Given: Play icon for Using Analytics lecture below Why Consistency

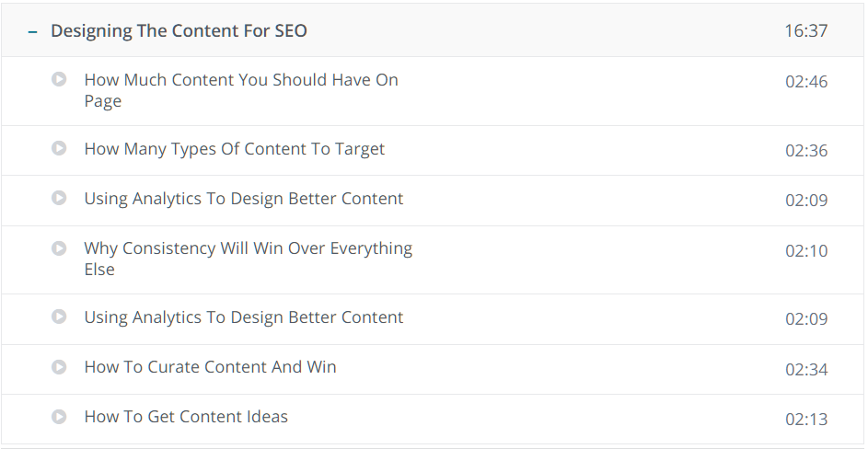Looking at the screenshot, I should tap(59, 317).
